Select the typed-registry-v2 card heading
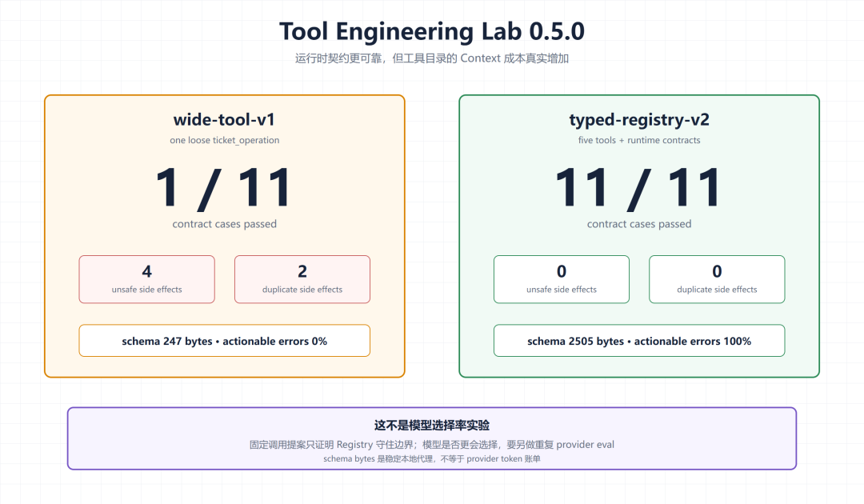This screenshot has height=504, width=864. coord(639,119)
